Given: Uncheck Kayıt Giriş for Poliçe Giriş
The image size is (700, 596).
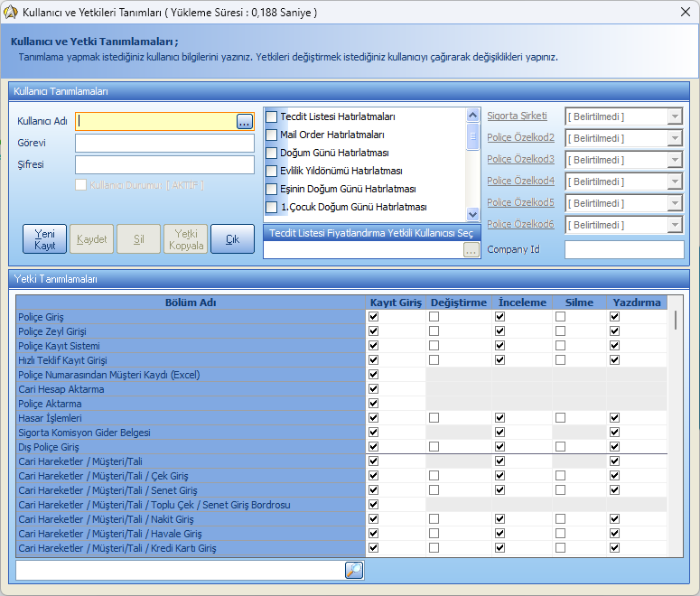Looking at the screenshot, I should tap(374, 317).
